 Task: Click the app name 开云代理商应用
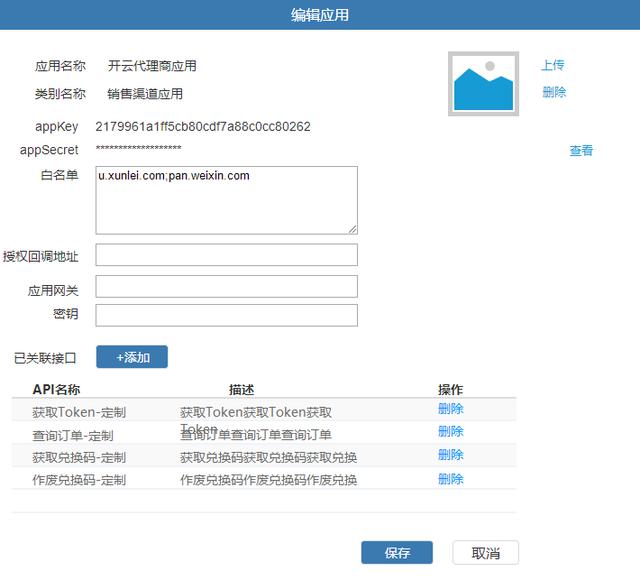click(x=152, y=66)
